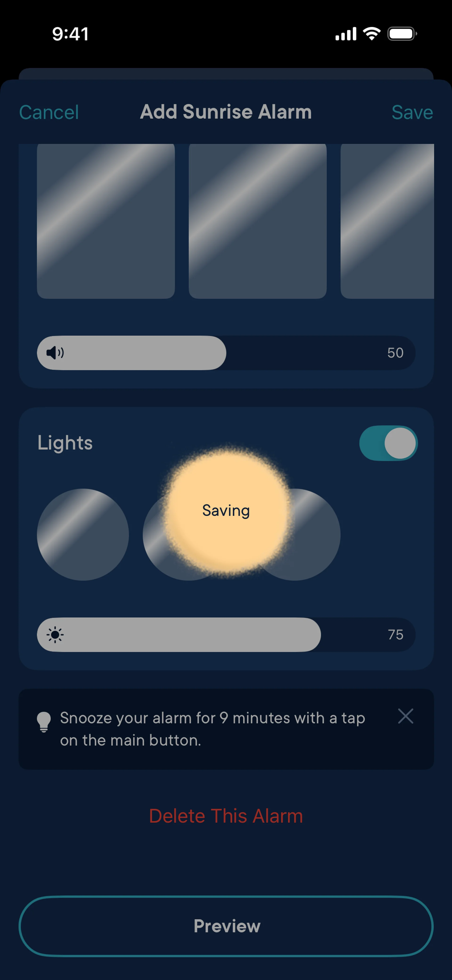Dismiss the snooze tip with X
This screenshot has width=452, height=980.
click(x=405, y=716)
